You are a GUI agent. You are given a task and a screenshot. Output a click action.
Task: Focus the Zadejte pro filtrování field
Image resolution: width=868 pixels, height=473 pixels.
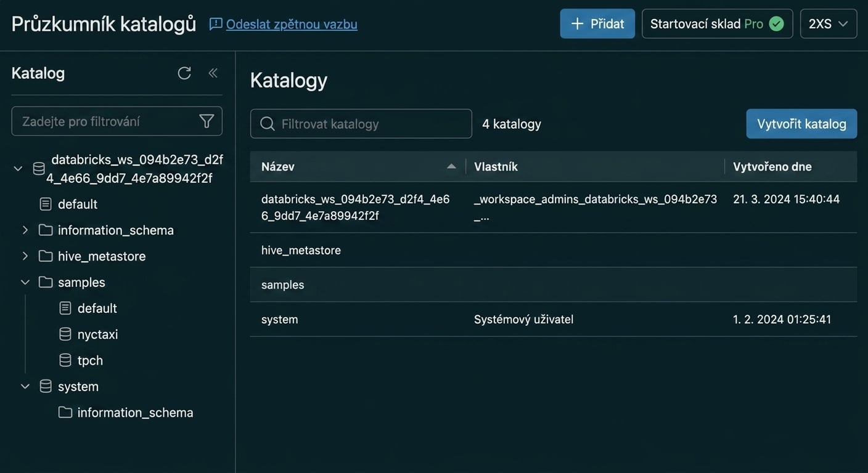(117, 121)
